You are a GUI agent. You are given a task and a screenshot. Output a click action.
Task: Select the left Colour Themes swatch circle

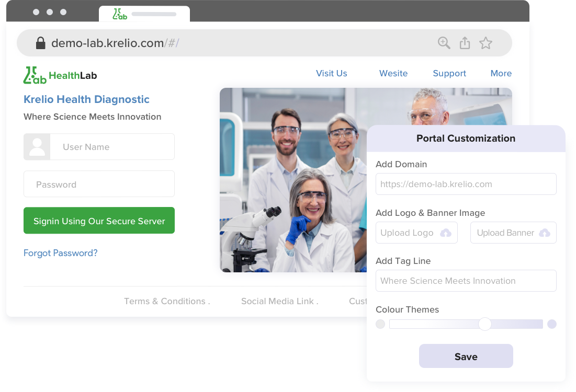point(380,324)
